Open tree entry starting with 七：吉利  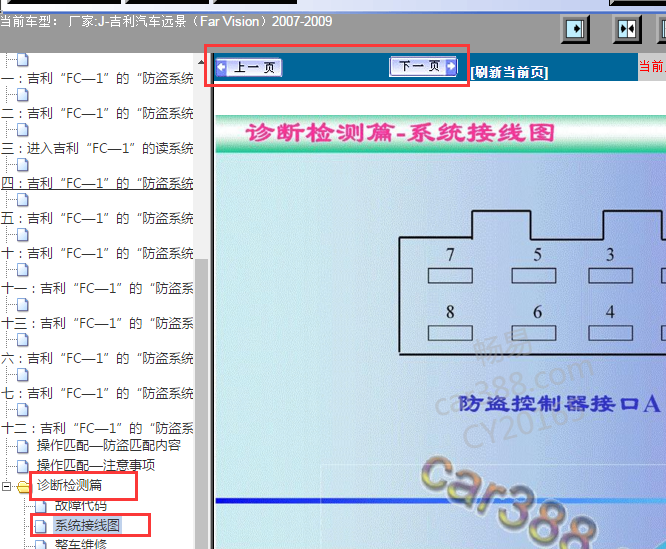(x=97, y=393)
